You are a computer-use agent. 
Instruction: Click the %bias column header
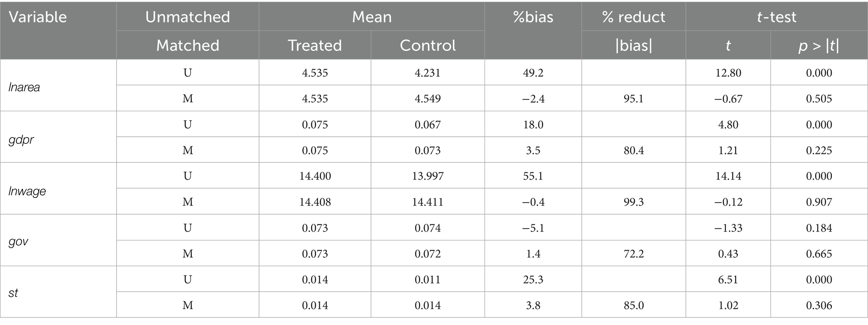(x=533, y=17)
